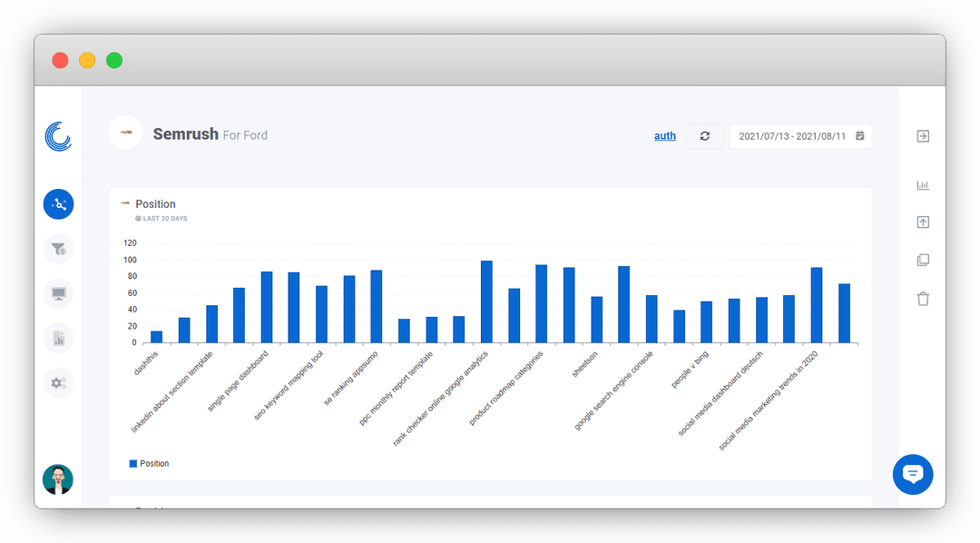Click the yellow minimize window button
Viewport: 980px width, 543px height.
coord(87,61)
